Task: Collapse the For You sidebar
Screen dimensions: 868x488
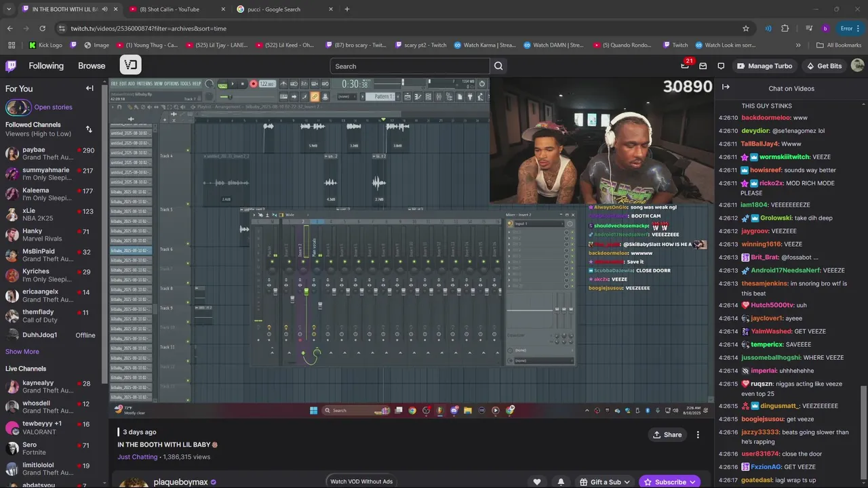Action: [90, 88]
